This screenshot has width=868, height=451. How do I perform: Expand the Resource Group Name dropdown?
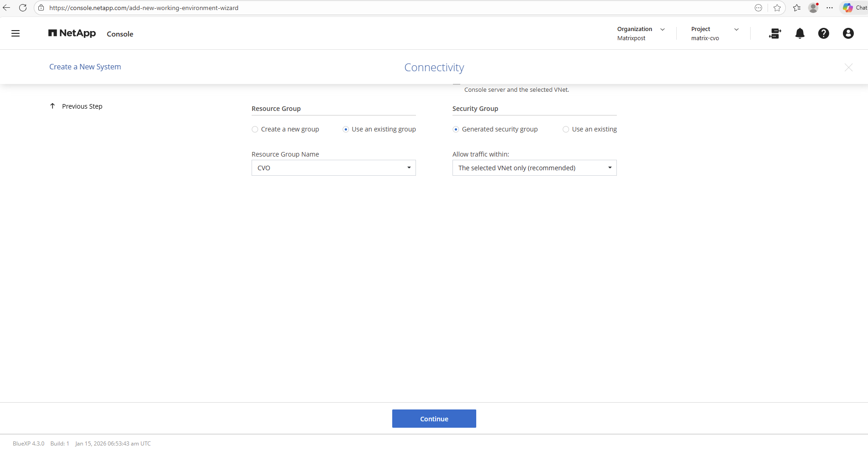333,168
